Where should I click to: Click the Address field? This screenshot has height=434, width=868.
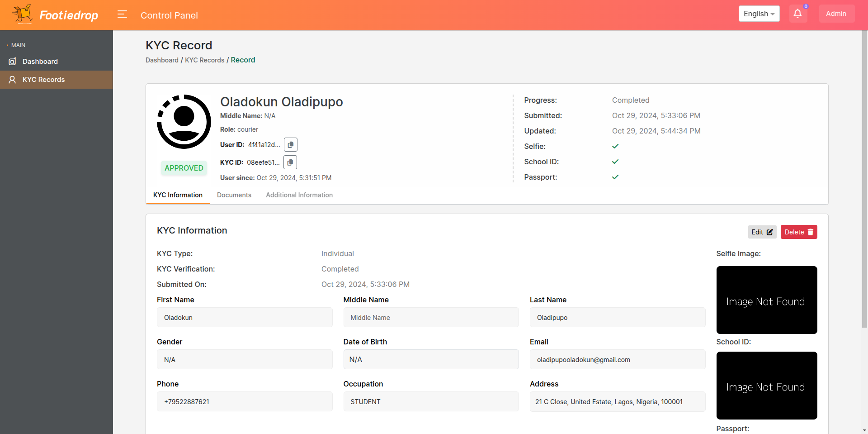click(618, 402)
